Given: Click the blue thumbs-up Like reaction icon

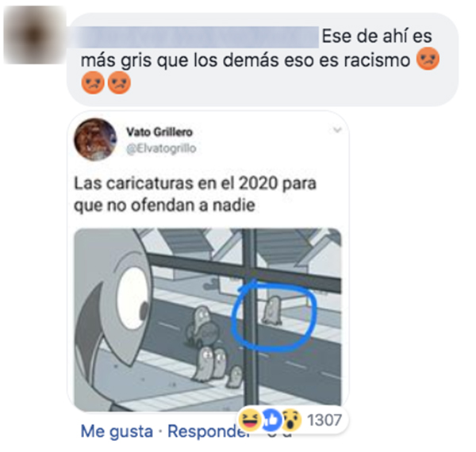Looking at the screenshot, I should coord(271,420).
